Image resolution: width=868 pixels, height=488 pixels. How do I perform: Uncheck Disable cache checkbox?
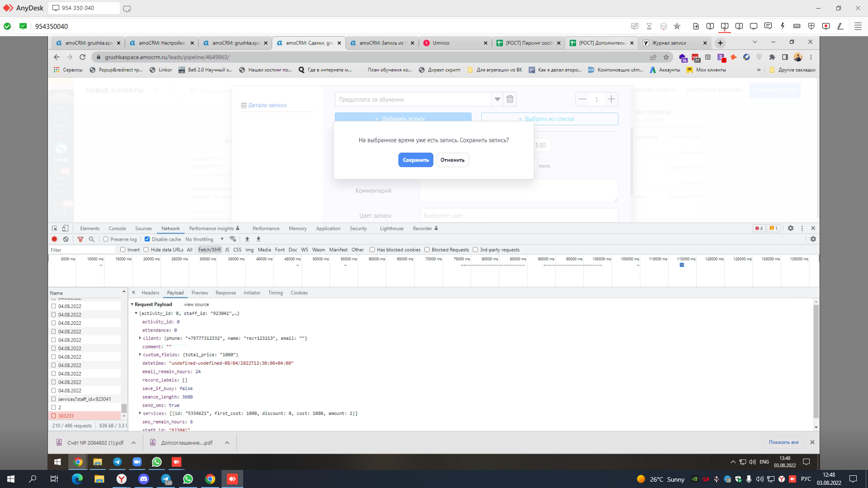147,239
